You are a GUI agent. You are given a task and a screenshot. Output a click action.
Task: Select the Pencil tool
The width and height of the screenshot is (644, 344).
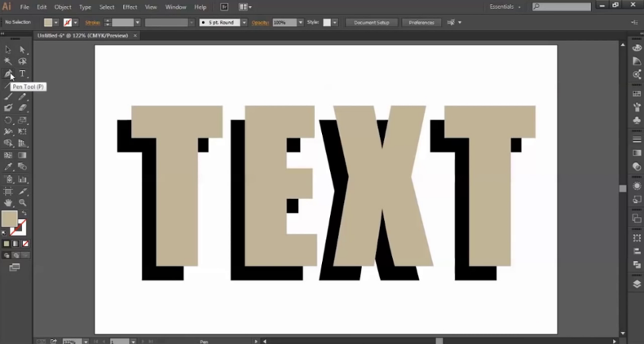tap(22, 97)
